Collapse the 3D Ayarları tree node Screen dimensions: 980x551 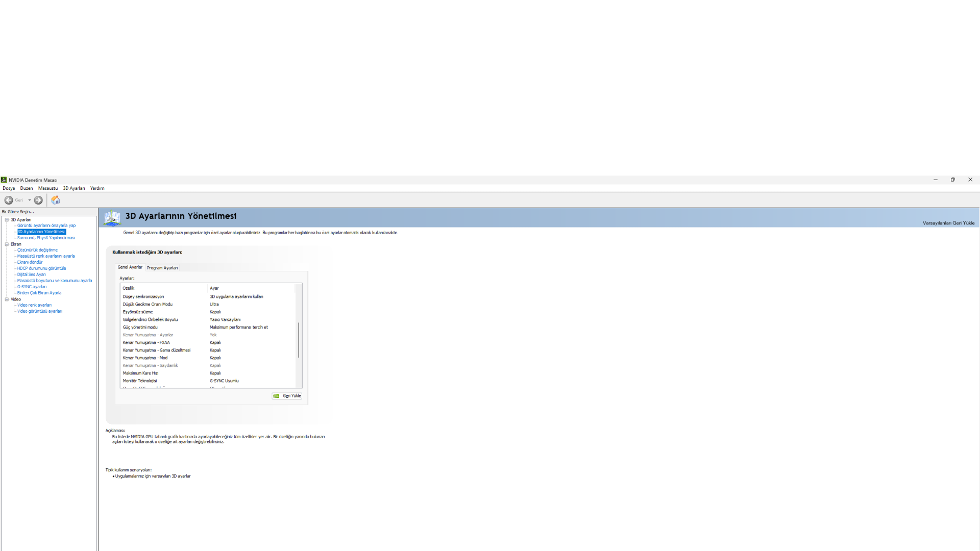[x=7, y=219]
